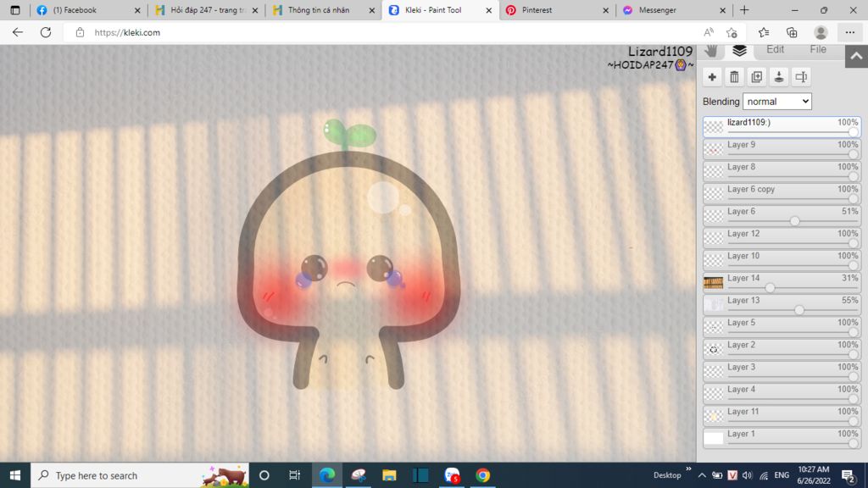The height and width of the screenshot is (488, 868).
Task: Open Thông tin cá nhân browser tab
Action: coord(324,10)
